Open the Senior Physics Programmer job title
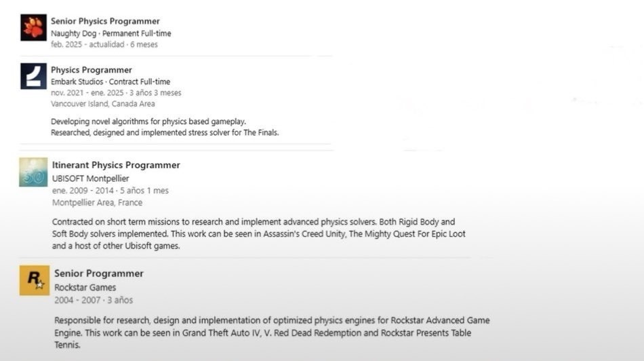The width and height of the screenshot is (644, 361). click(x=105, y=21)
